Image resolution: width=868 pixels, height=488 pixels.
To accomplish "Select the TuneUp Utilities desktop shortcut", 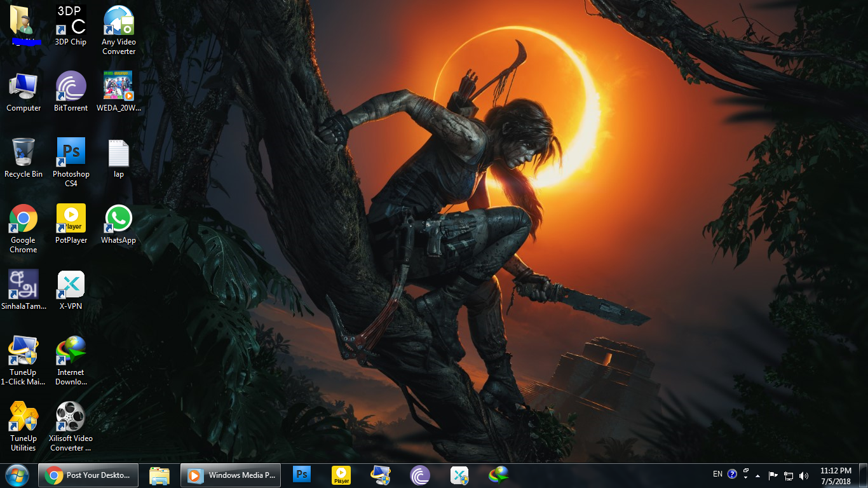I will click(x=24, y=426).
